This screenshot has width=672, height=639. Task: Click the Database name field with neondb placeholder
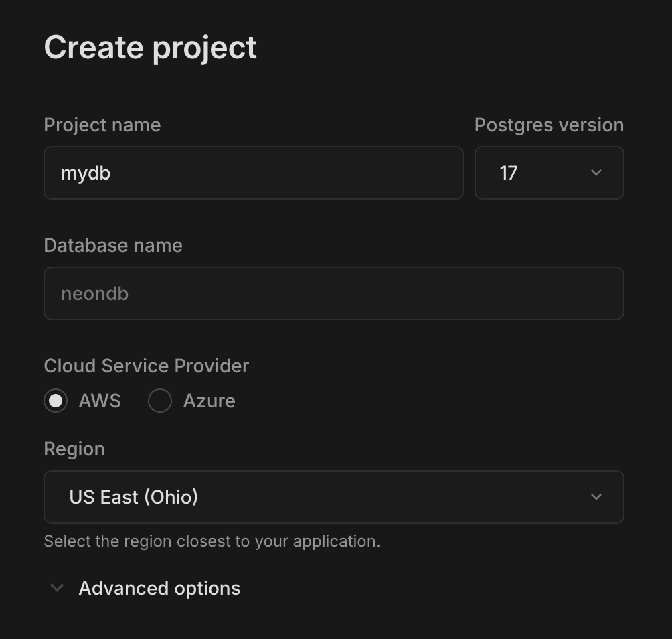coord(333,293)
